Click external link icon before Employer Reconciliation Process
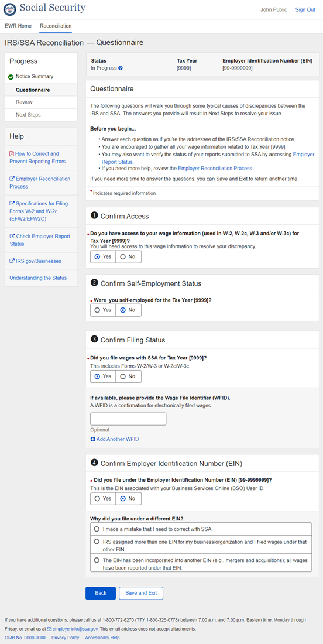Screen dimensions: 323x644 [12, 179]
